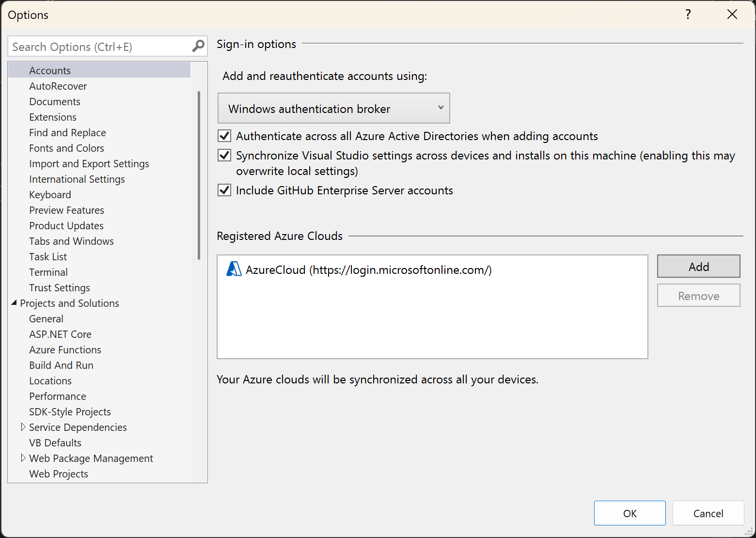
Task: Select Projects and Solutions label
Action: coord(69,303)
